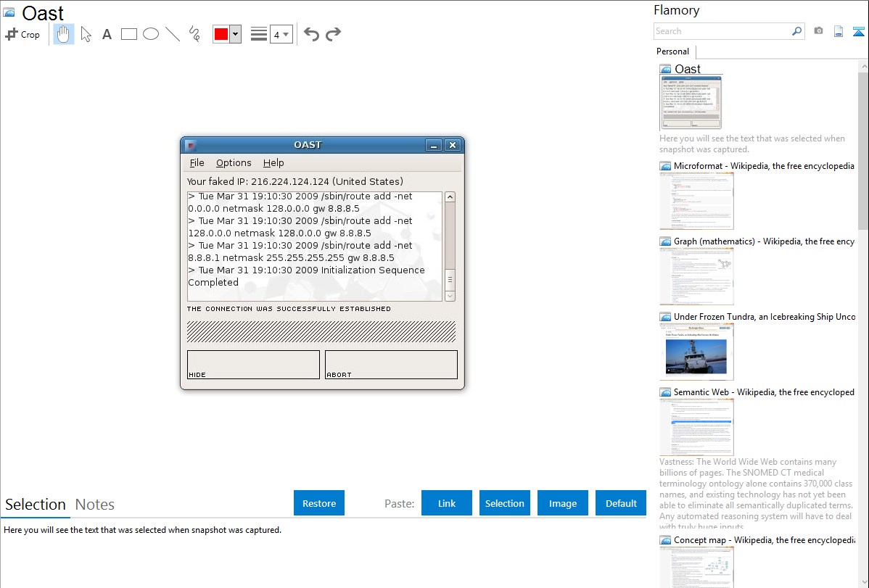Click the search magnifier icon
Image resolution: width=869 pixels, height=588 pixels.
[797, 31]
